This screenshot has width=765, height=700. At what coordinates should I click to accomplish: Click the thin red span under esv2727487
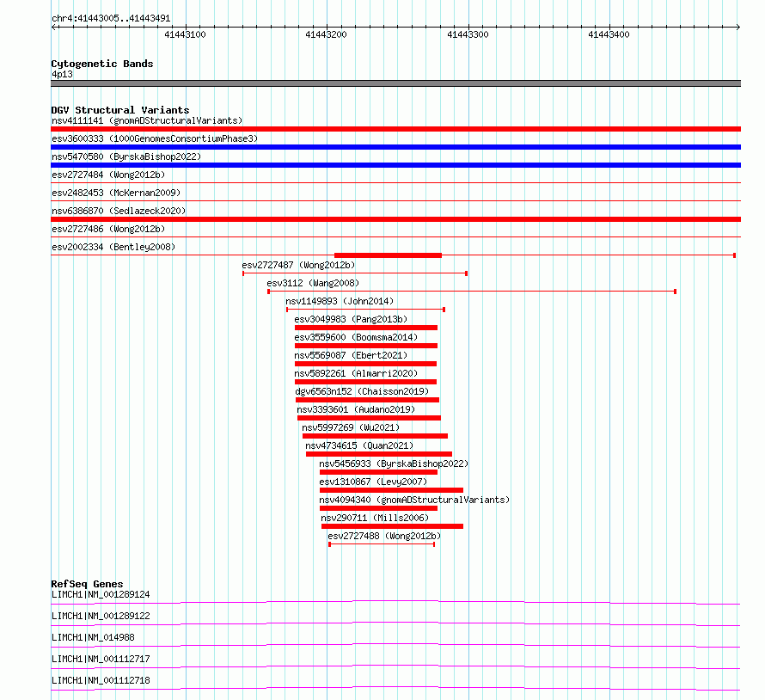pos(355,273)
